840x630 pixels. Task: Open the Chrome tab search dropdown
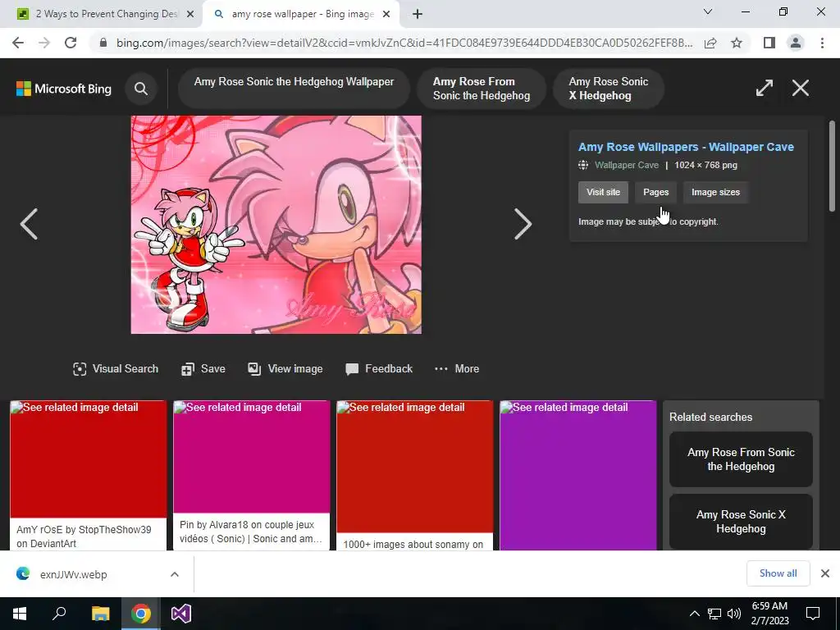click(707, 11)
